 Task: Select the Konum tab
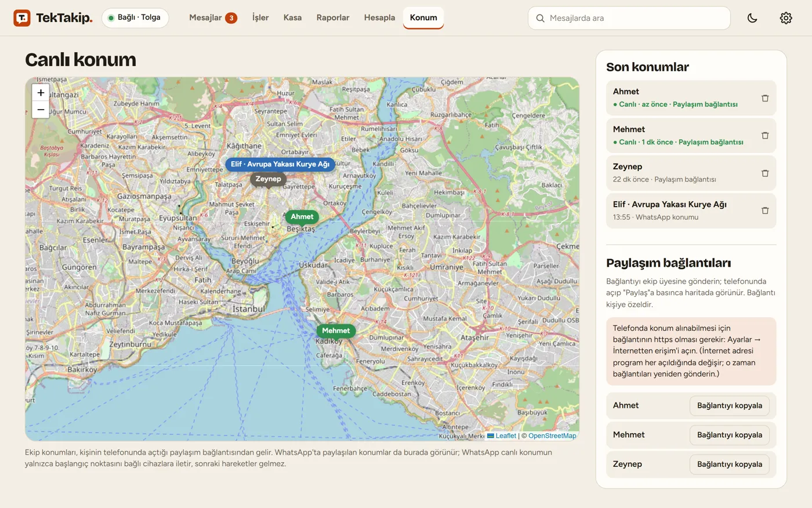click(x=423, y=17)
